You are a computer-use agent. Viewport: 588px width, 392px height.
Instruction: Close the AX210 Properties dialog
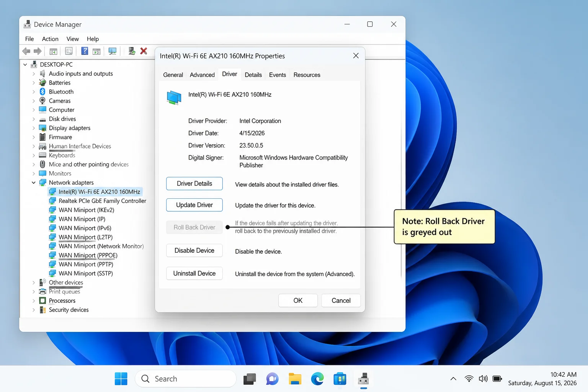click(356, 56)
